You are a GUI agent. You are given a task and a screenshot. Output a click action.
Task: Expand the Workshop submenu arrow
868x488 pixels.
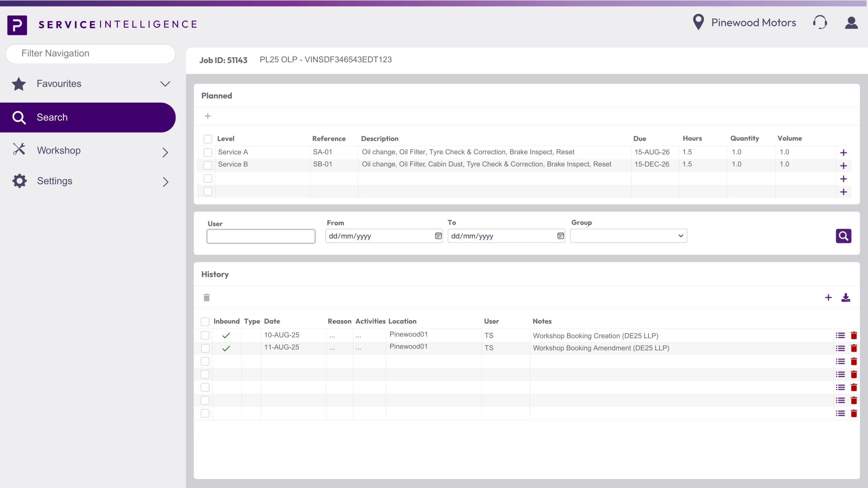(x=165, y=152)
